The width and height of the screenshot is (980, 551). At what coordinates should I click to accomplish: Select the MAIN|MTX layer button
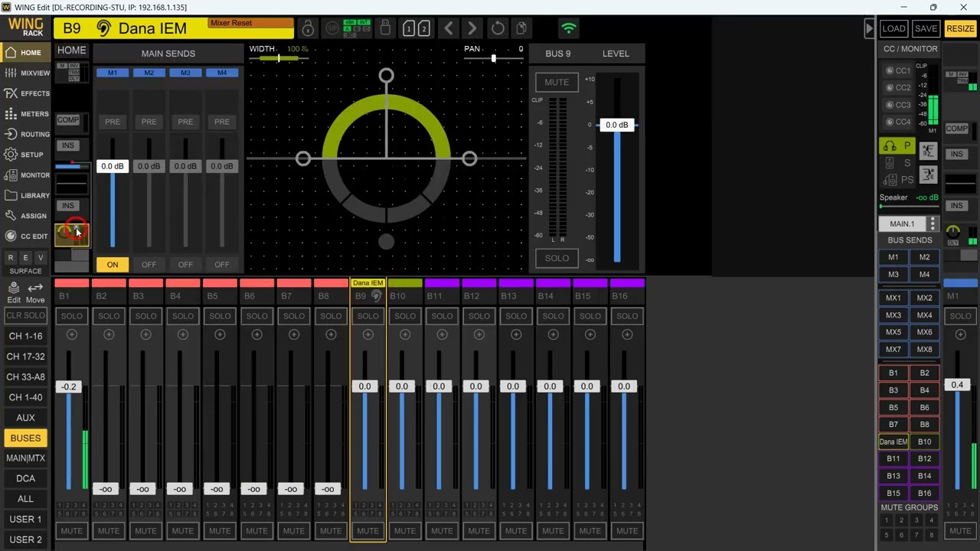[x=25, y=458]
